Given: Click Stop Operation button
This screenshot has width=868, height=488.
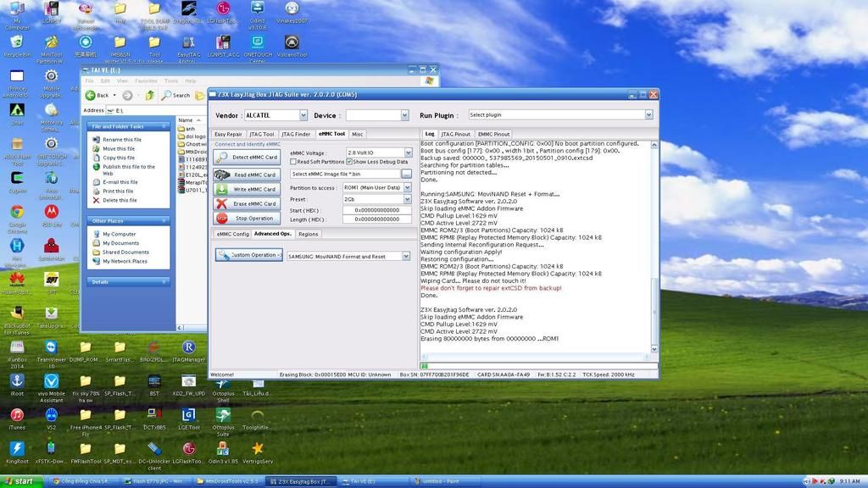Looking at the screenshot, I should 247,218.
